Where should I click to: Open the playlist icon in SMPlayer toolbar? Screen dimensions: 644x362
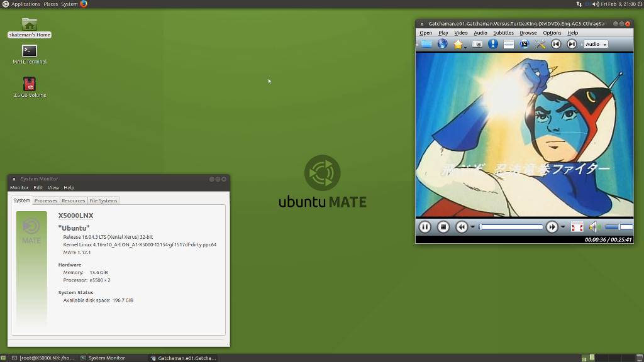(x=508, y=44)
